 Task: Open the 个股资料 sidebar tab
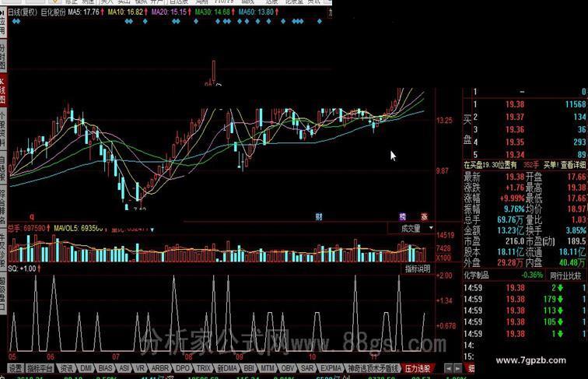[x=2, y=128]
